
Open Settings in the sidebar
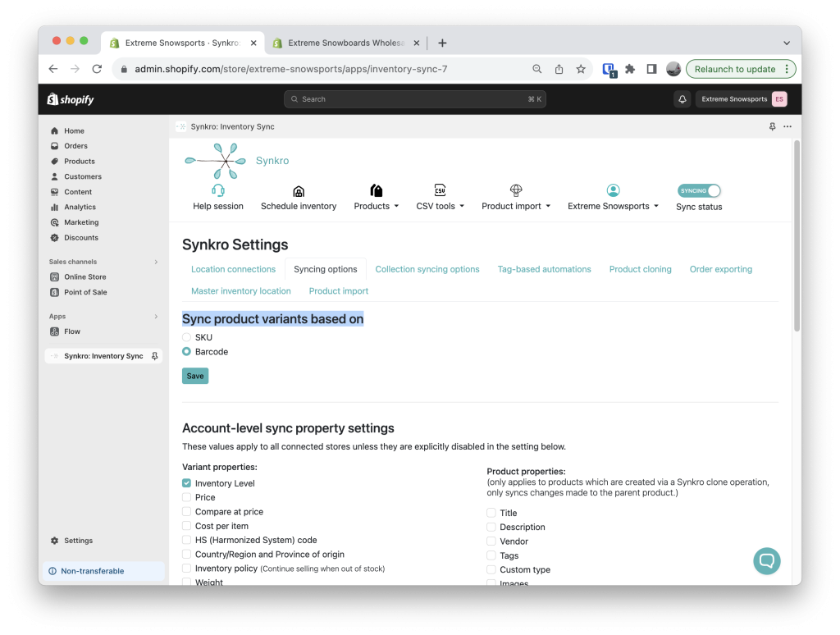78,541
